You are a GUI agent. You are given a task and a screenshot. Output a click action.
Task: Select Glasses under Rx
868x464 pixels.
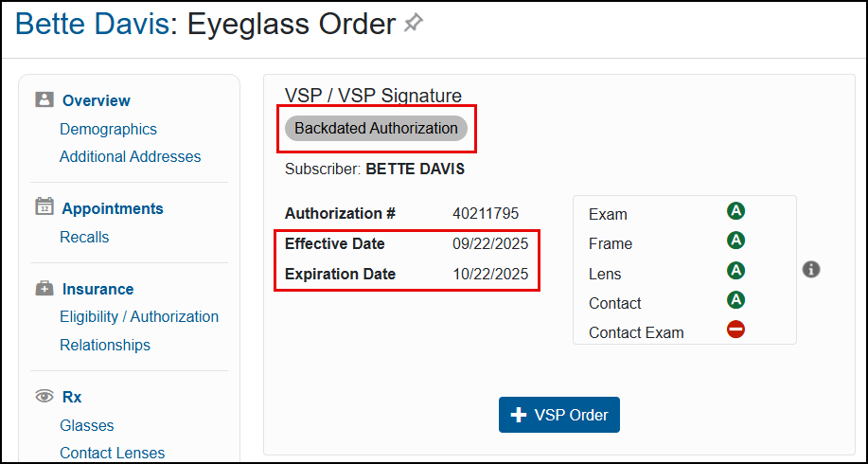point(86,425)
